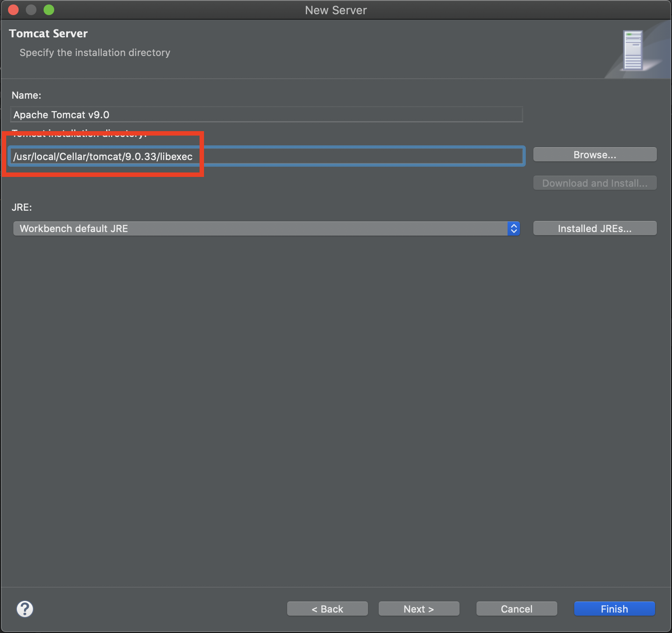Go to previous step with Back
The width and height of the screenshot is (672, 633).
328,609
